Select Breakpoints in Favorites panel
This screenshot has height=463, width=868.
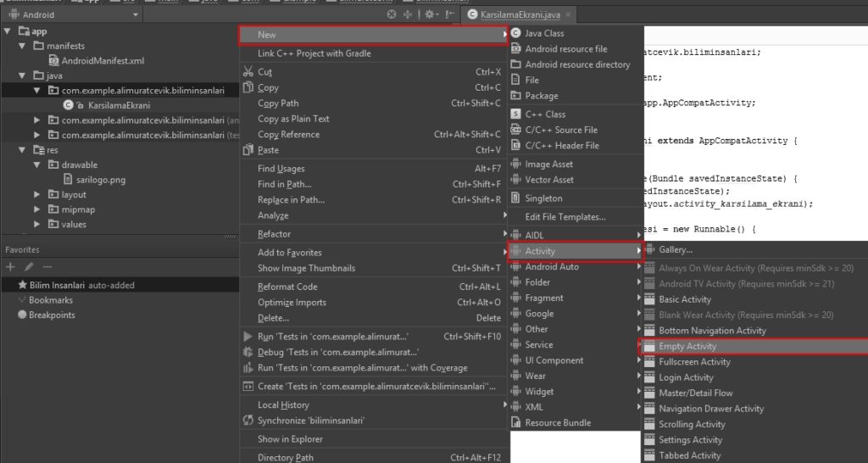point(52,315)
